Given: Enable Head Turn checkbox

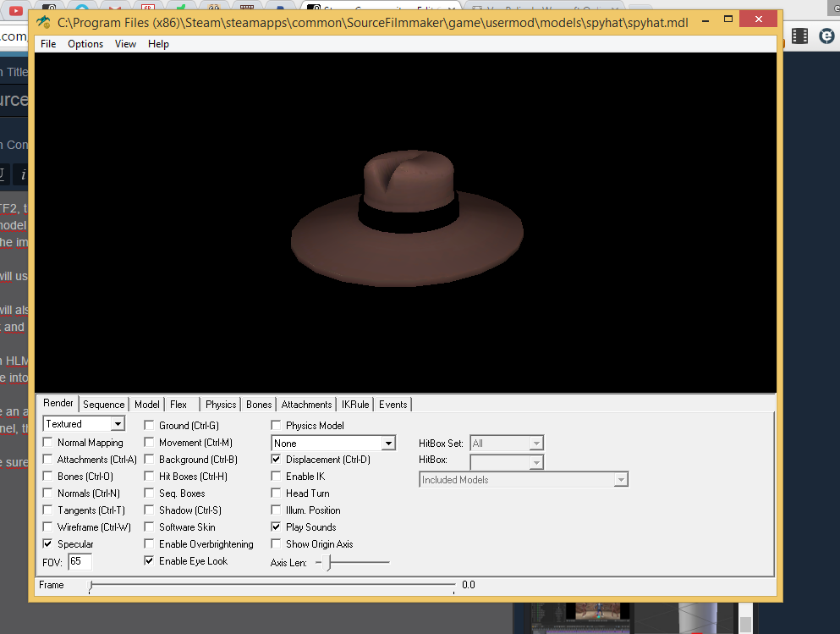Looking at the screenshot, I should (x=276, y=493).
